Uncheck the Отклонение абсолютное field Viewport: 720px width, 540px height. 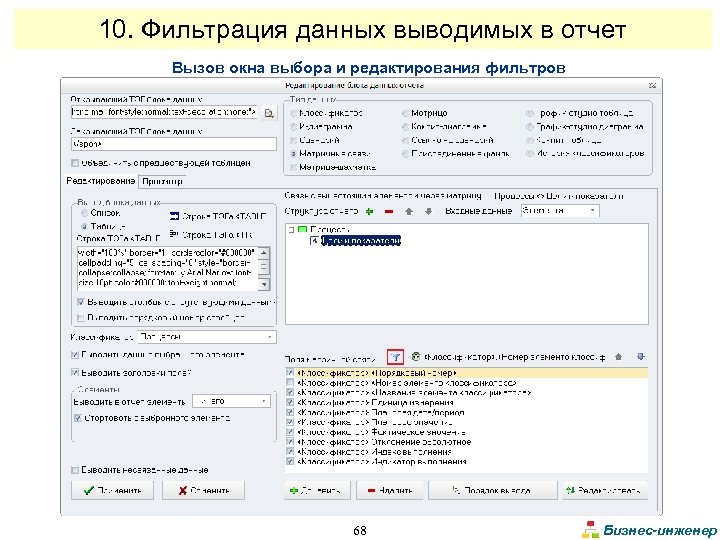pos(290,442)
